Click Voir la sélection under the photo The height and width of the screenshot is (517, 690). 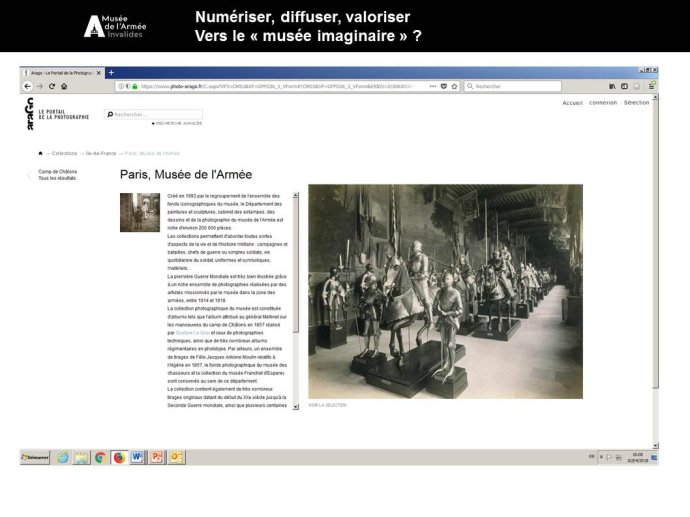tap(327, 405)
